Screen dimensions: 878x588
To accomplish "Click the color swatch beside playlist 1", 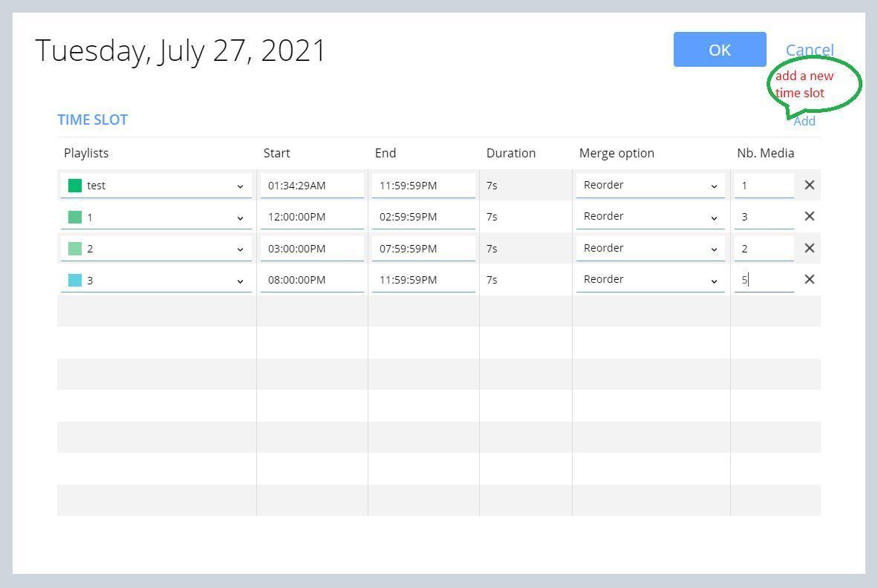I will click(75, 217).
